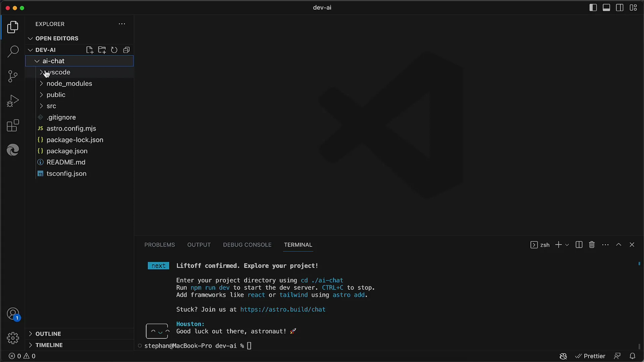Image resolution: width=644 pixels, height=362 pixels.
Task: Select the TERMINAL tab
Action: tap(298, 245)
